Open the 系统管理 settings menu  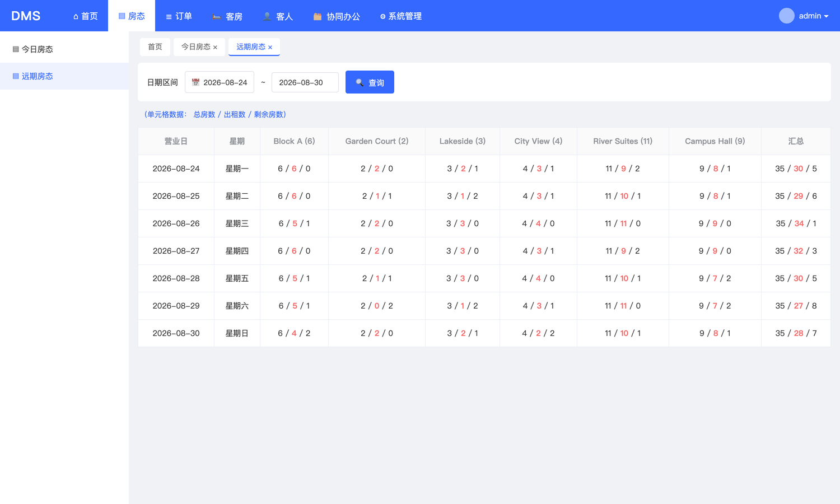[x=401, y=16]
